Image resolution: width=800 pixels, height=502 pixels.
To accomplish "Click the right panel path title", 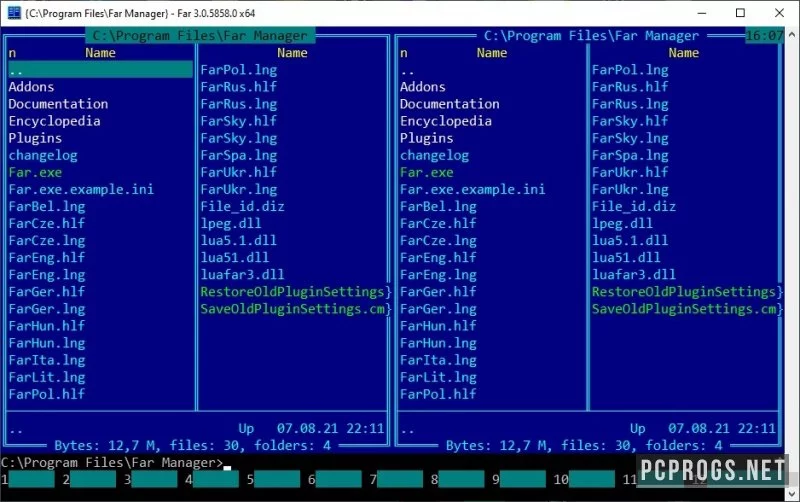I will tap(591, 36).
